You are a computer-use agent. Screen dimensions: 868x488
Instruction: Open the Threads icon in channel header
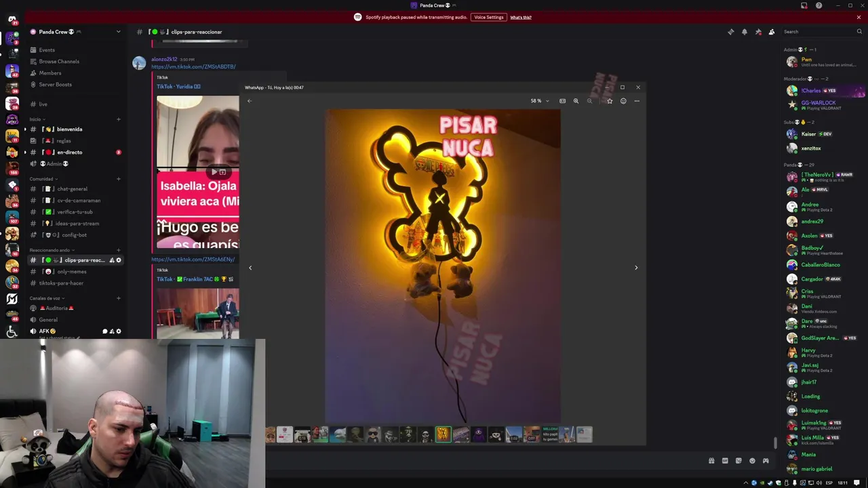pos(730,32)
